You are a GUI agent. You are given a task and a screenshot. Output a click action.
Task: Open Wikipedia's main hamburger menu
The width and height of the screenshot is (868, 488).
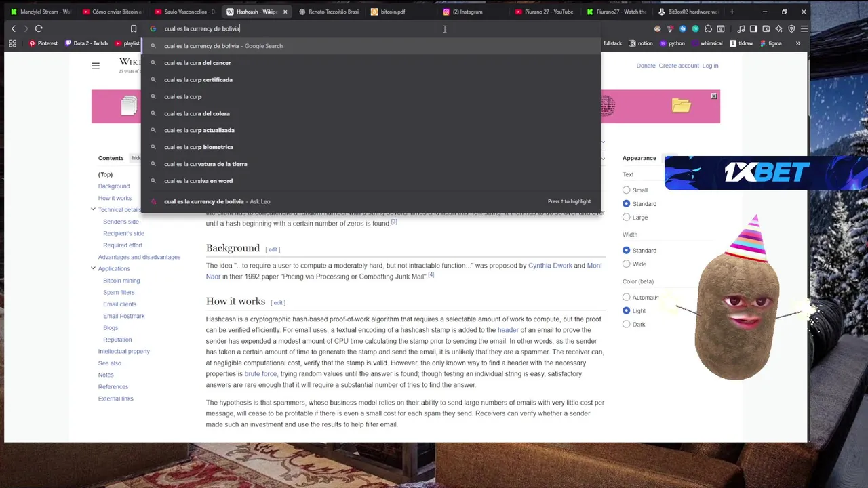point(96,66)
